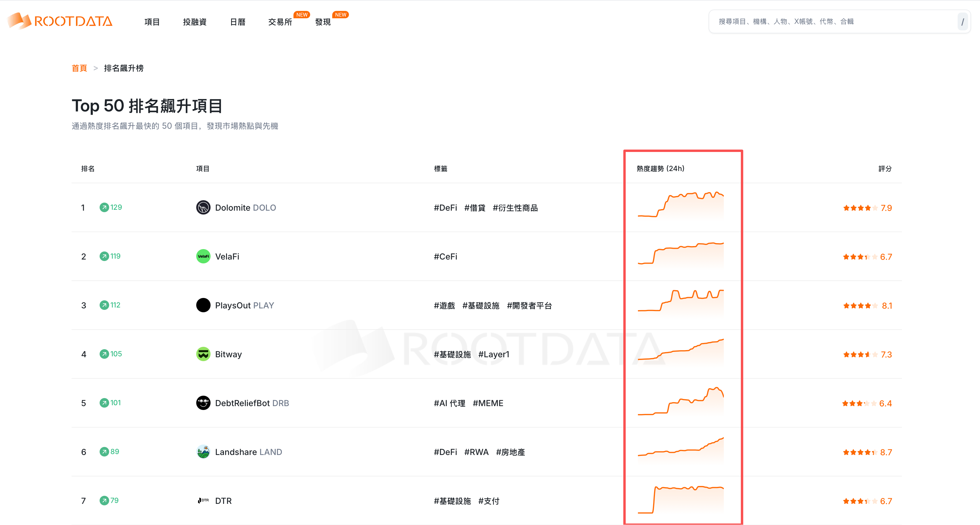Screen dimensions: 980x525
Task: Click the DebtReliefBot logo icon
Action: pyautogui.click(x=203, y=403)
